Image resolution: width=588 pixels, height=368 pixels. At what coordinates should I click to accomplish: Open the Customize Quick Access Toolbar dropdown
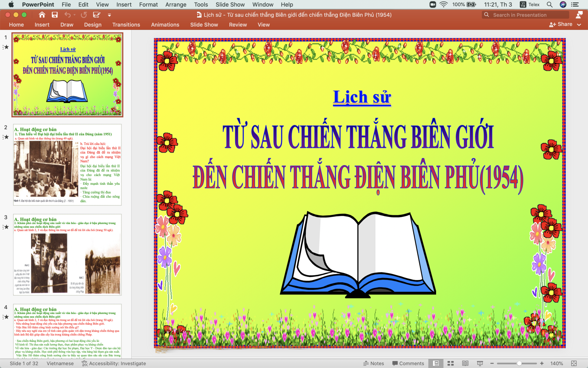tap(109, 15)
